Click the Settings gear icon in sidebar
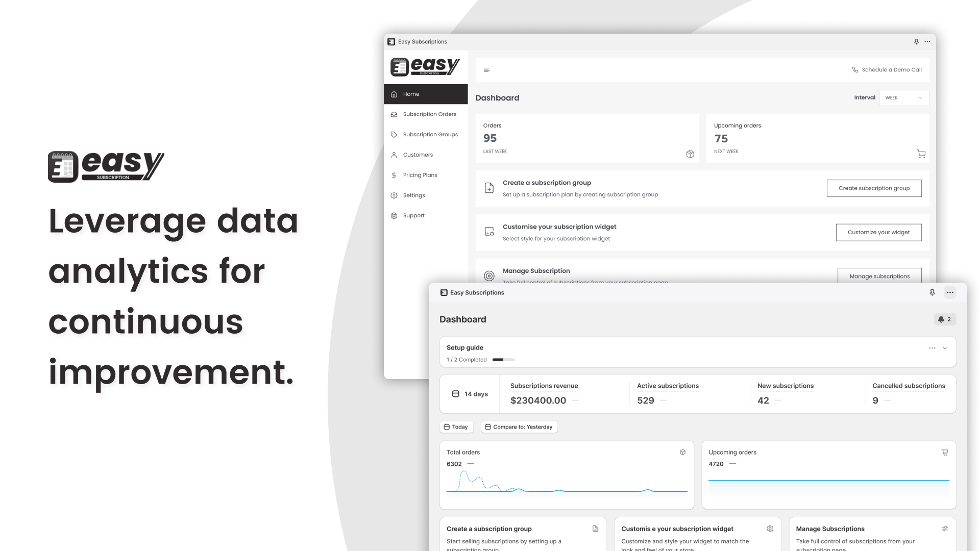This screenshot has height=551, width=980. [394, 195]
